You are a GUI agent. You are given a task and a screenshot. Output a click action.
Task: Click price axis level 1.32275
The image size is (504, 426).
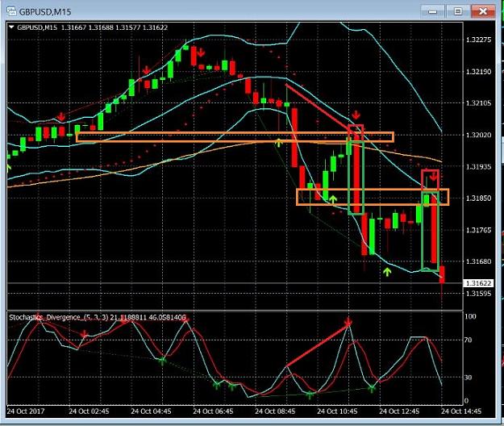(479, 40)
